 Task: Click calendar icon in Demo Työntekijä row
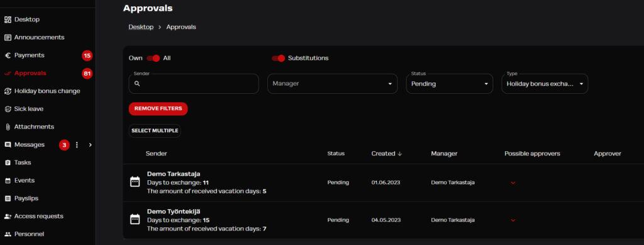(135, 220)
